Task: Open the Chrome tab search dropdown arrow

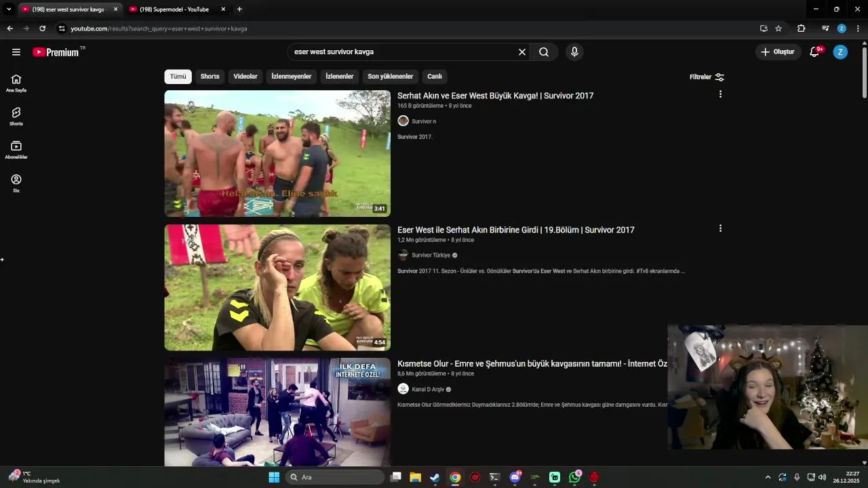Action: point(9,9)
